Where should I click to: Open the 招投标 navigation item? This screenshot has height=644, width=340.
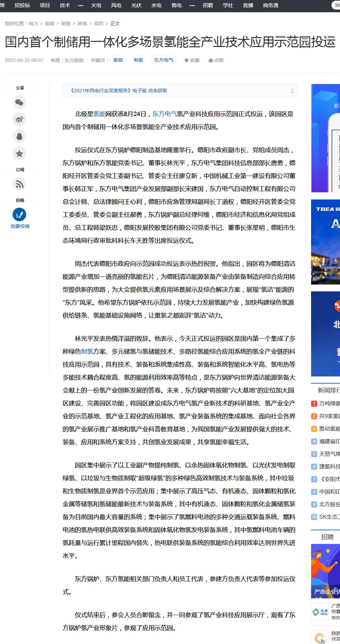[x=22, y=5]
